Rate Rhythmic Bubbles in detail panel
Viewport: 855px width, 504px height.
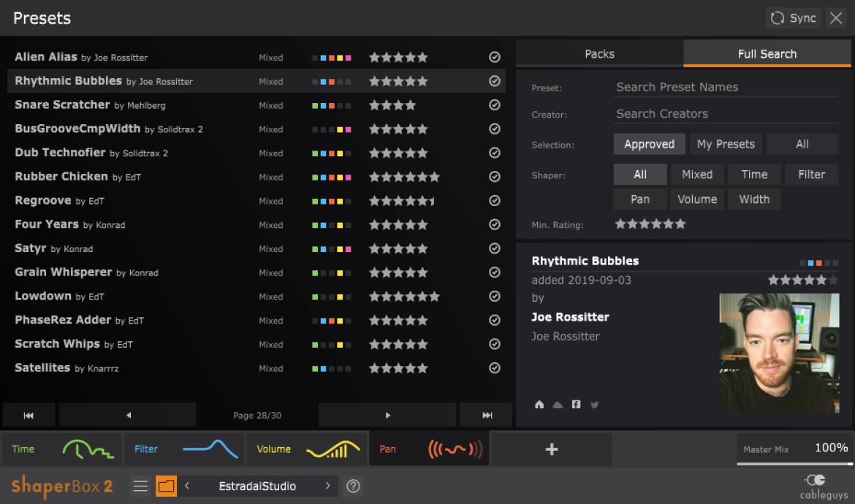(x=802, y=280)
